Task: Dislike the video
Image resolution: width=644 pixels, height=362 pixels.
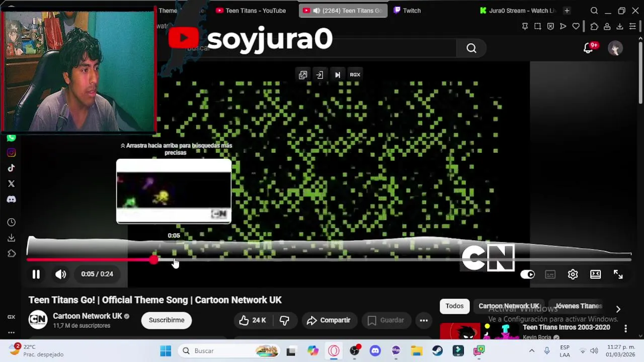Action: pos(284,320)
